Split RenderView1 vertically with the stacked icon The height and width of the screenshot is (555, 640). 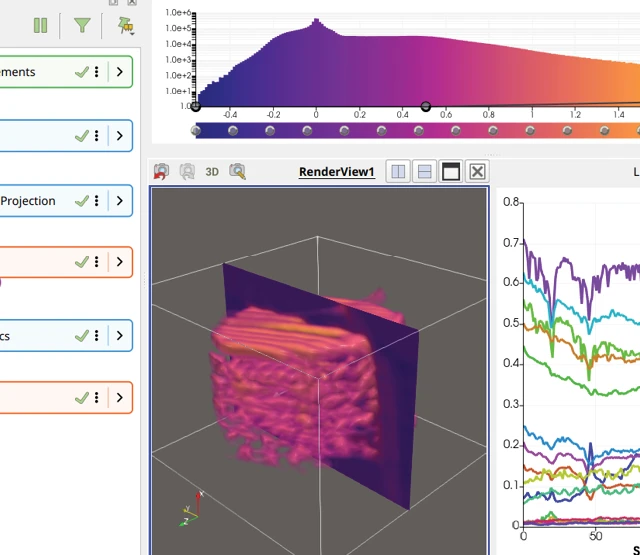(x=424, y=171)
